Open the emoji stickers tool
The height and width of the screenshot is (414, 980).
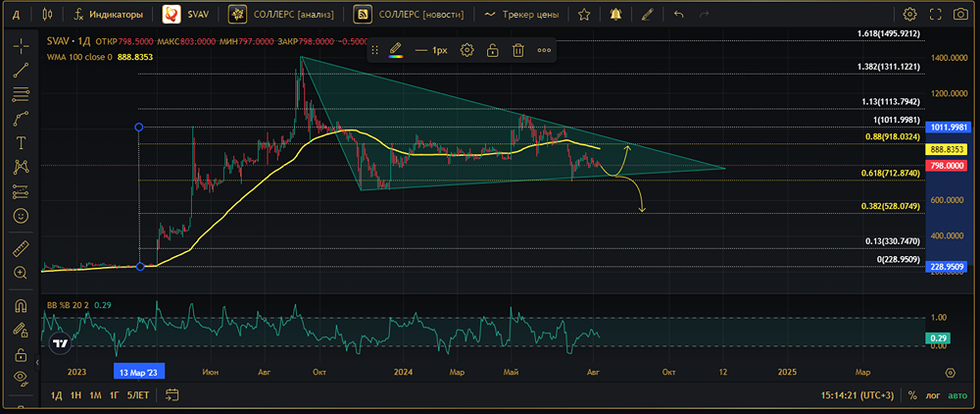tap(20, 215)
